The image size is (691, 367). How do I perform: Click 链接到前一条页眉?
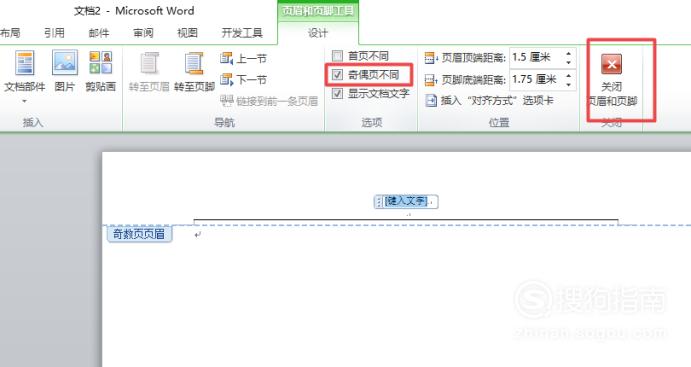269,101
